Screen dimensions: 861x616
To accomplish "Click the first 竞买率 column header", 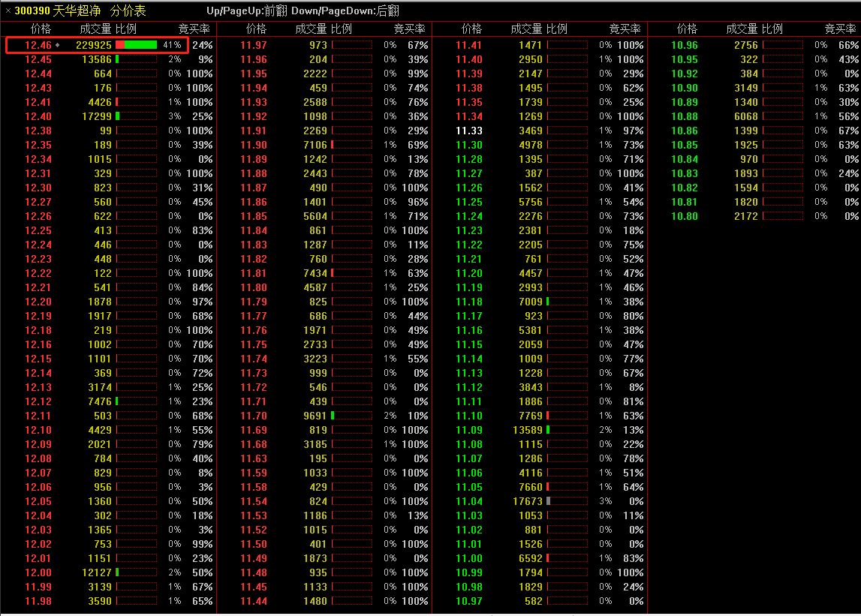I will click(x=194, y=29).
